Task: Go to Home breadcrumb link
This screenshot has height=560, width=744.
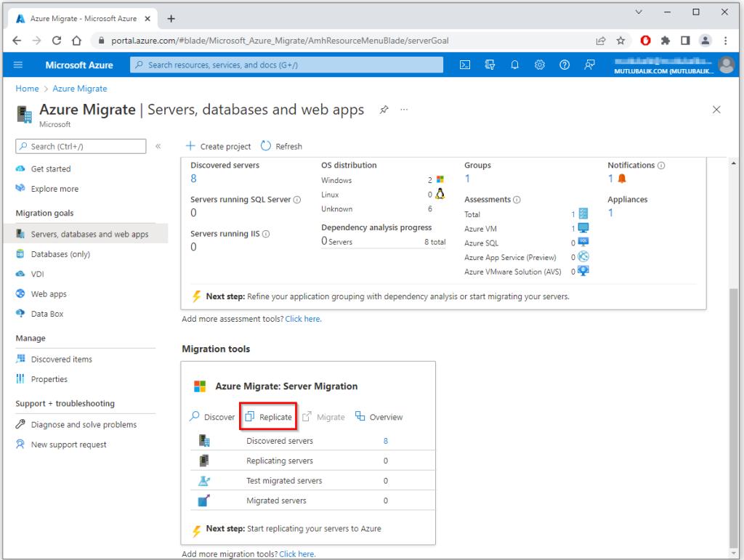Action: point(27,89)
